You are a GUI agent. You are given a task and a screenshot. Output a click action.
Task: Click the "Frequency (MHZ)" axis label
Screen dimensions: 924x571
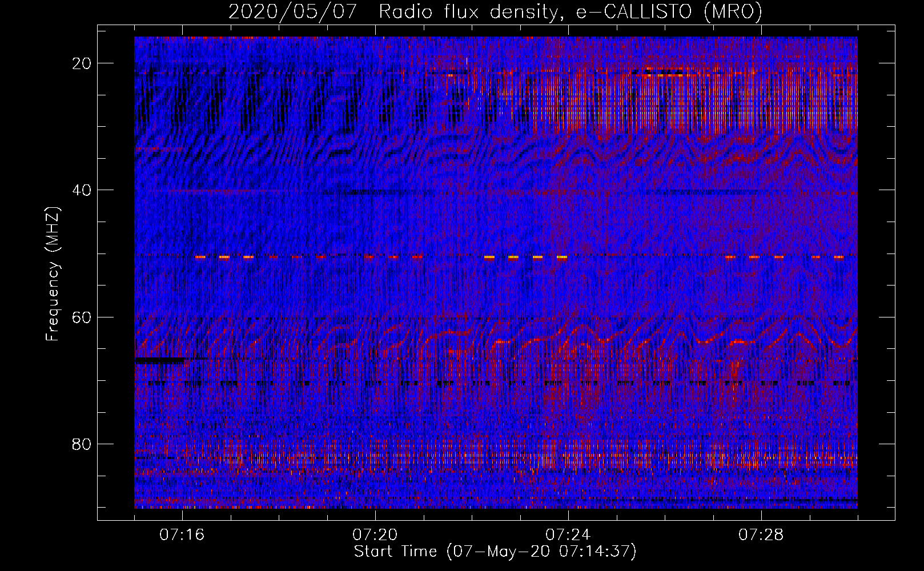(x=53, y=274)
